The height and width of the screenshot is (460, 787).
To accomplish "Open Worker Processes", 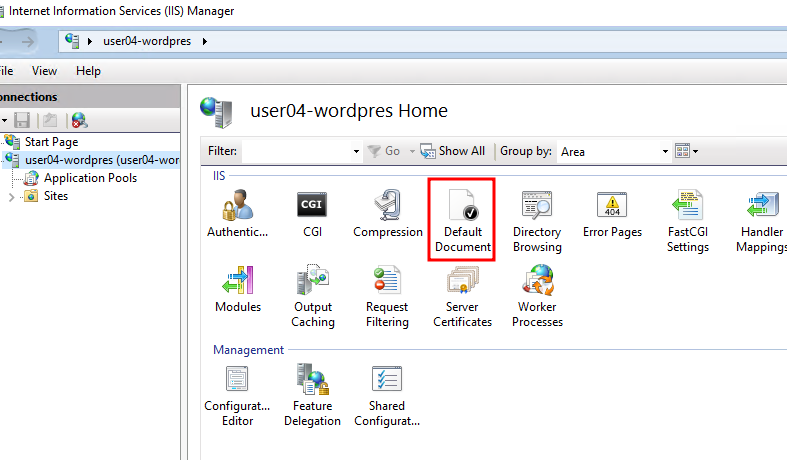I will 537,295.
